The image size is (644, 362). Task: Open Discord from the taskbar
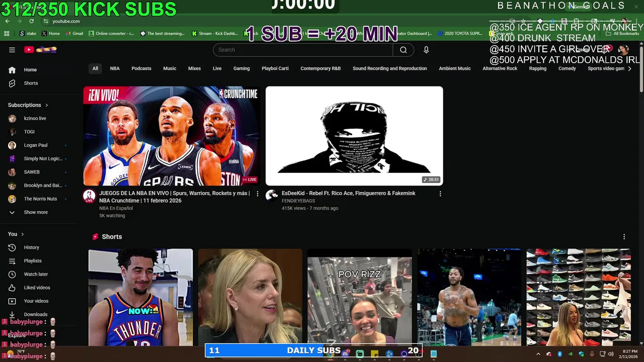(345, 354)
